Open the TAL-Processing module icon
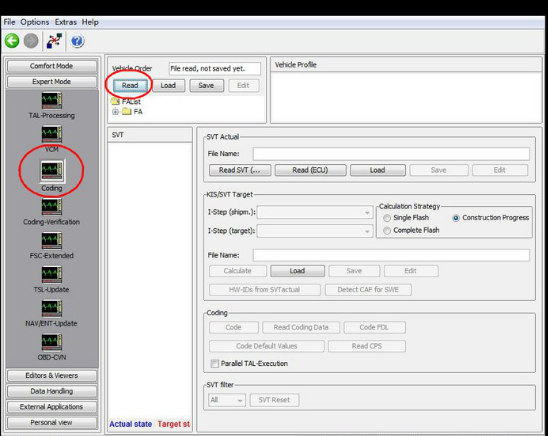Screen dimensions: 548x436 52,100
